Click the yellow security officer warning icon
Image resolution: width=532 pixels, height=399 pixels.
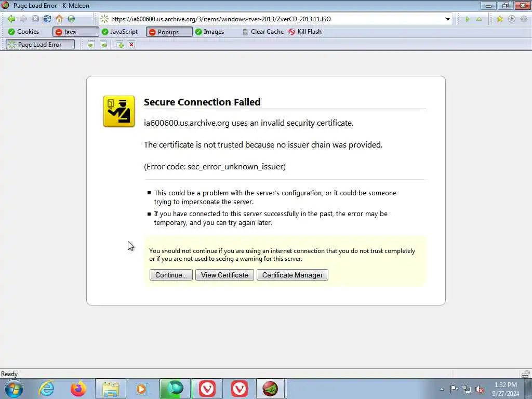[x=119, y=111]
